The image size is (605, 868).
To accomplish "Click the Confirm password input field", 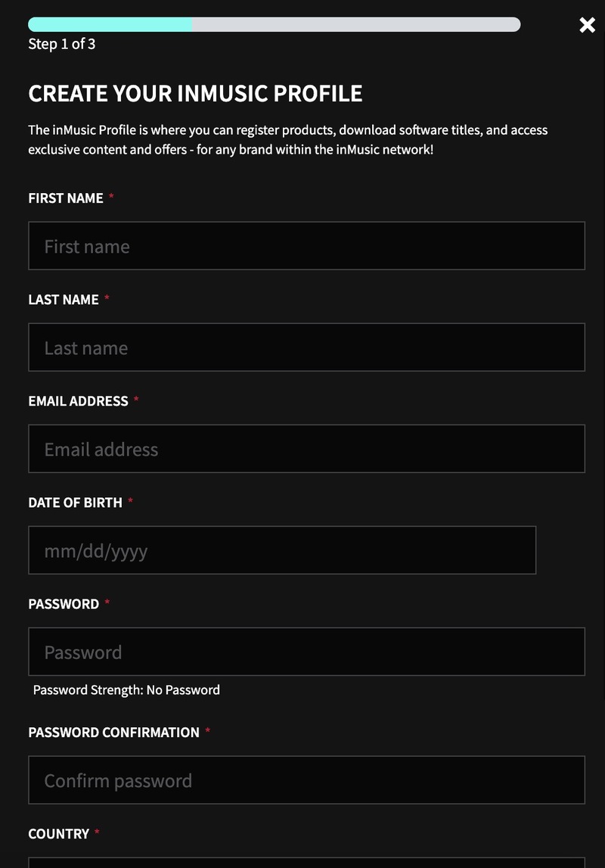I will (x=306, y=780).
